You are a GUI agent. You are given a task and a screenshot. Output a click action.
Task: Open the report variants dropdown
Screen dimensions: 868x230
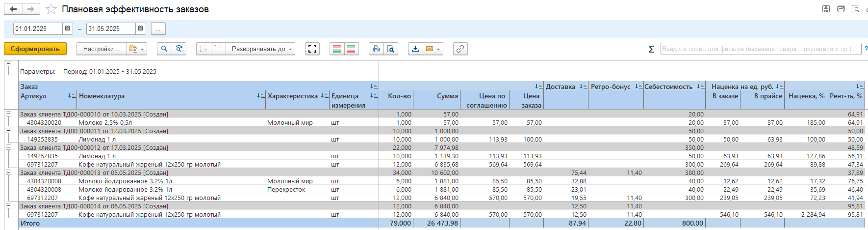pyautogui.click(x=137, y=49)
